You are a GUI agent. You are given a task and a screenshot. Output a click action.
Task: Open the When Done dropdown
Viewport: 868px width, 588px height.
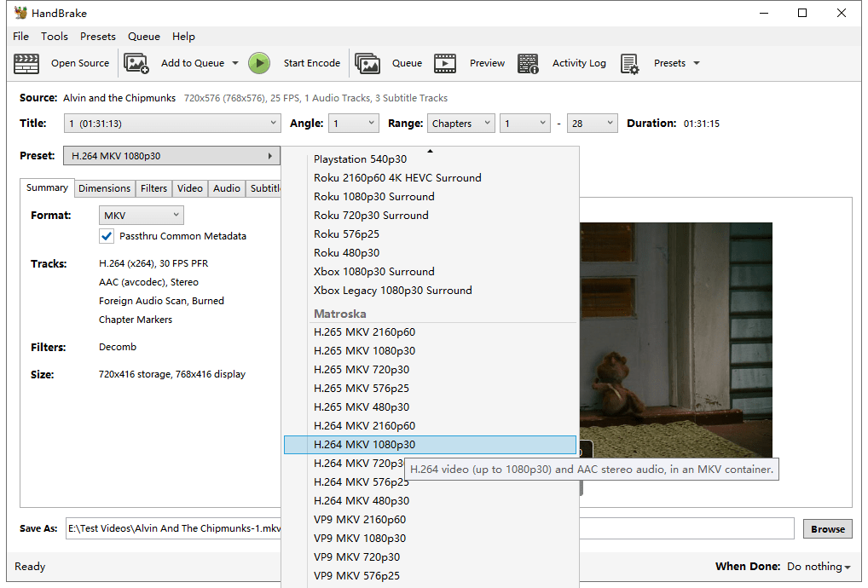pyautogui.click(x=818, y=566)
